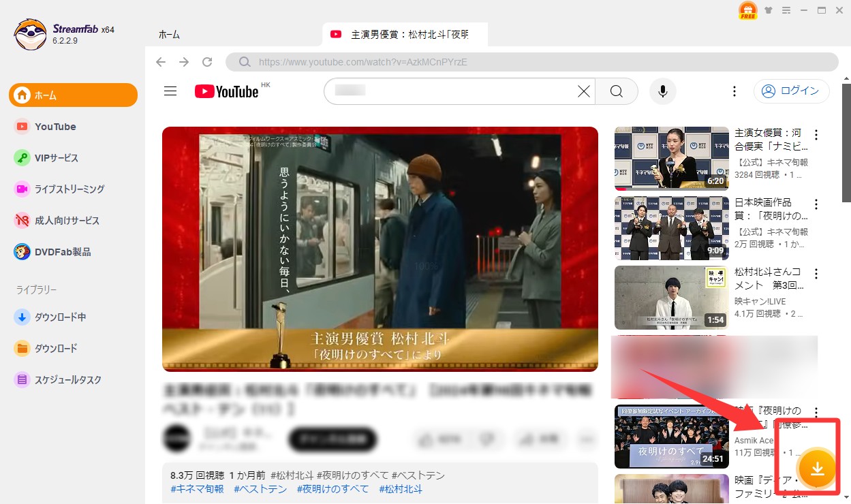The height and width of the screenshot is (504, 851).
Task: Click the blue #キネマ旬報 hashtag link
Action: coord(198,489)
